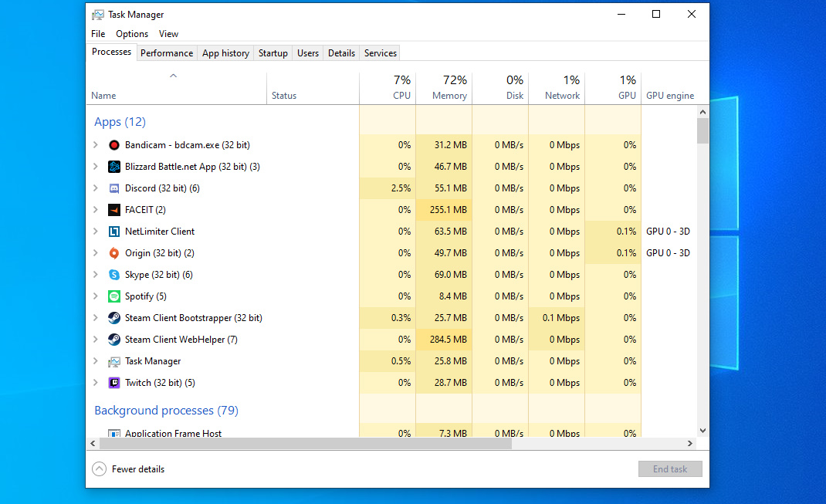This screenshot has width=826, height=504.
Task: Click the Task Manager process row icon
Action: (x=113, y=361)
